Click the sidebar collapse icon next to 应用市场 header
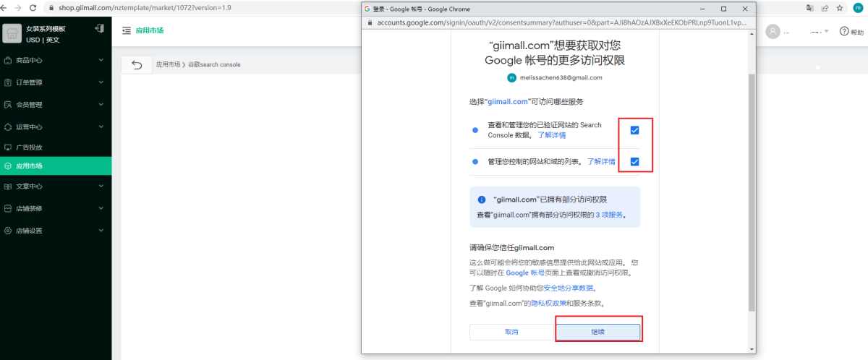 pos(127,31)
